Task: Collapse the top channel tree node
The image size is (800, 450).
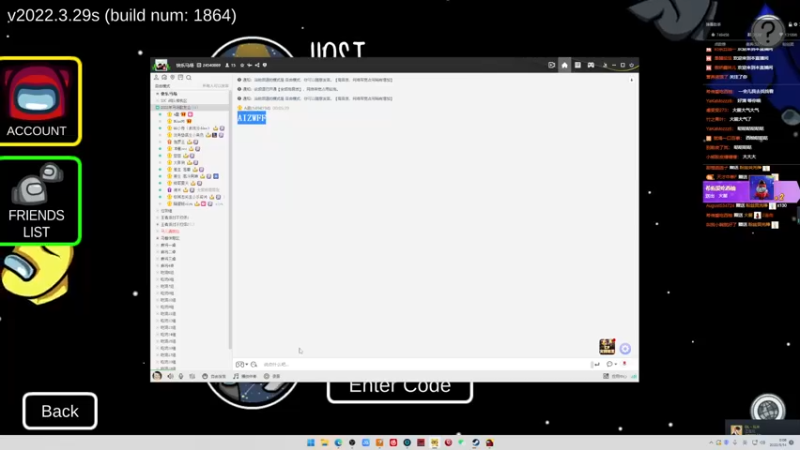Action: pyautogui.click(x=157, y=94)
